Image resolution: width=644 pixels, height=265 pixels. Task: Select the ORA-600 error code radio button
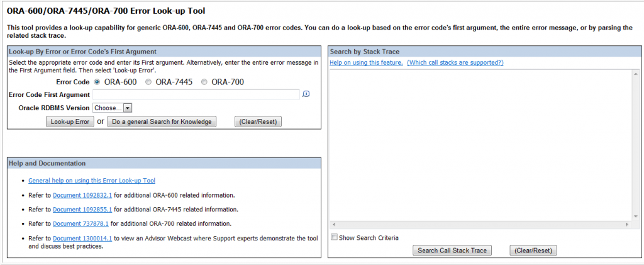click(97, 82)
